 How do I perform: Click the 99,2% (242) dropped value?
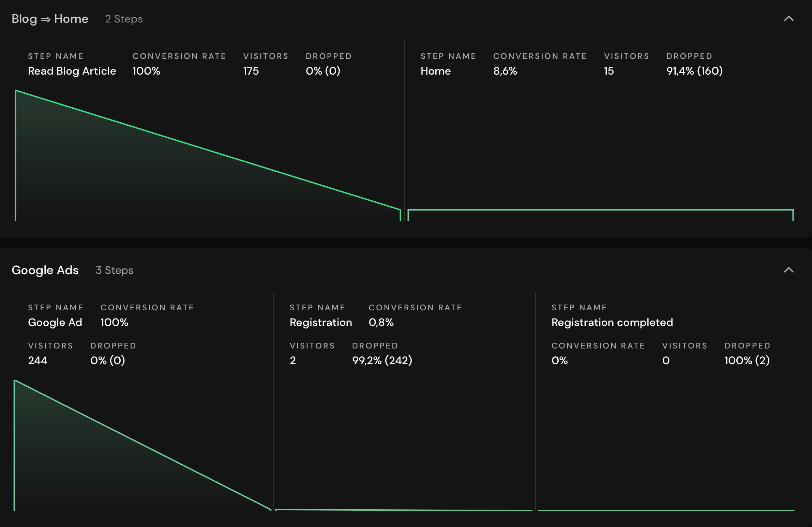click(x=382, y=361)
